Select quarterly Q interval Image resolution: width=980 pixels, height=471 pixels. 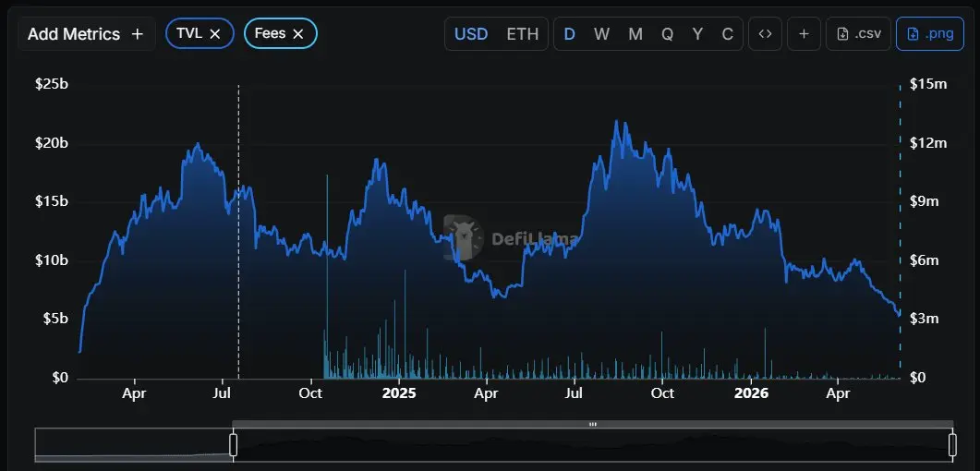coord(668,34)
